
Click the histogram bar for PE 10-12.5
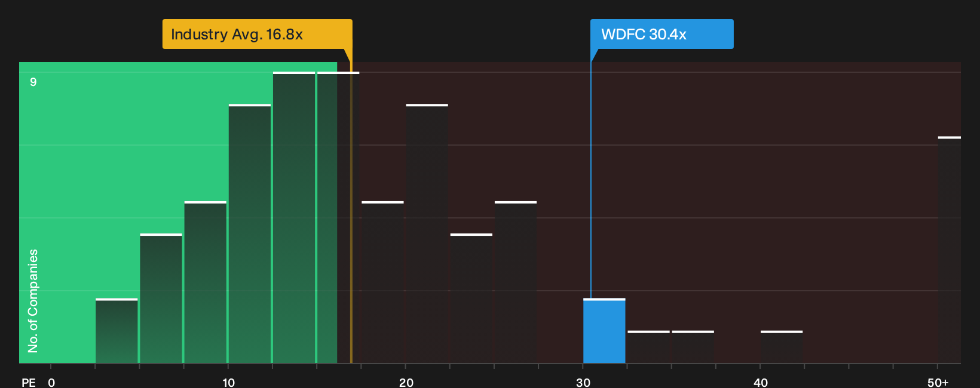pyautogui.click(x=250, y=233)
